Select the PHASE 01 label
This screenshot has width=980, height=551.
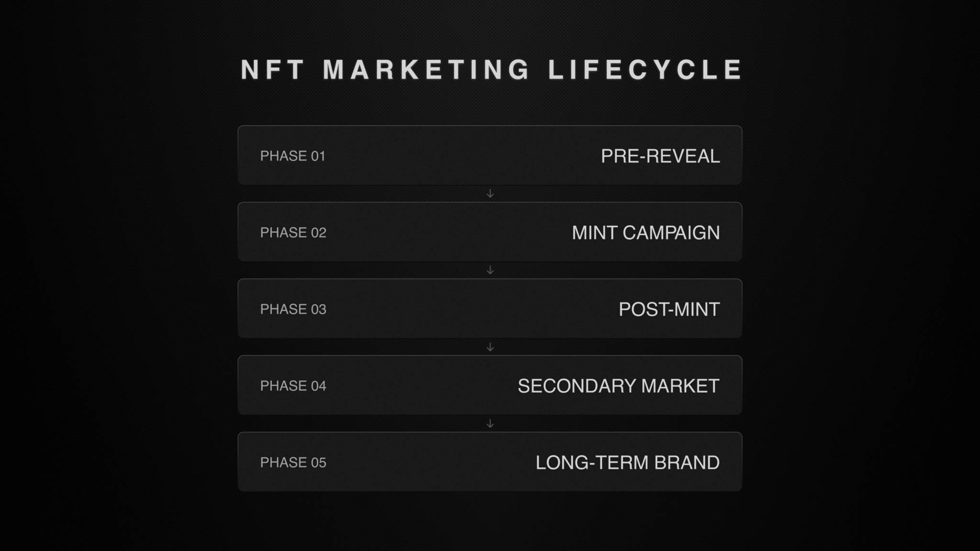click(x=293, y=156)
